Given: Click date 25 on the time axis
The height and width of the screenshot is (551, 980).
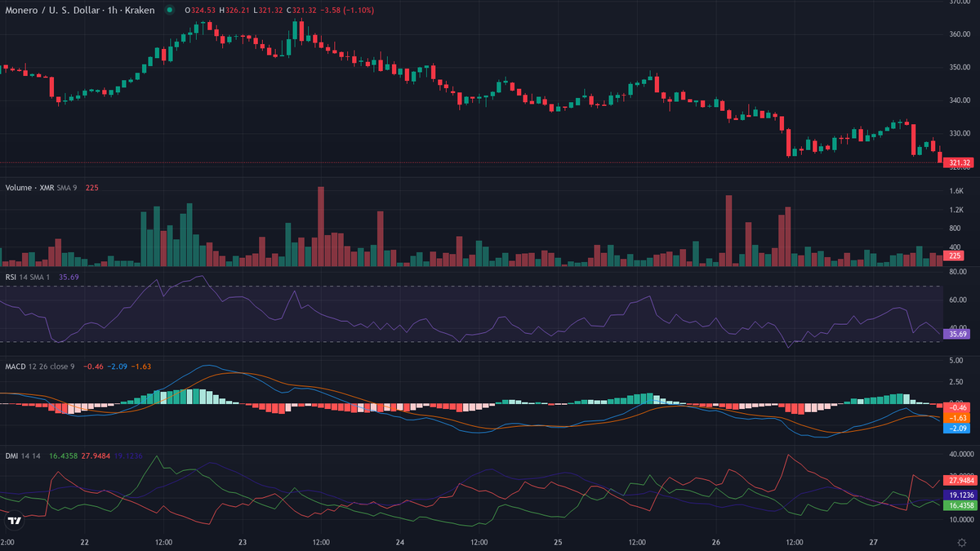Looking at the screenshot, I should click(559, 542).
